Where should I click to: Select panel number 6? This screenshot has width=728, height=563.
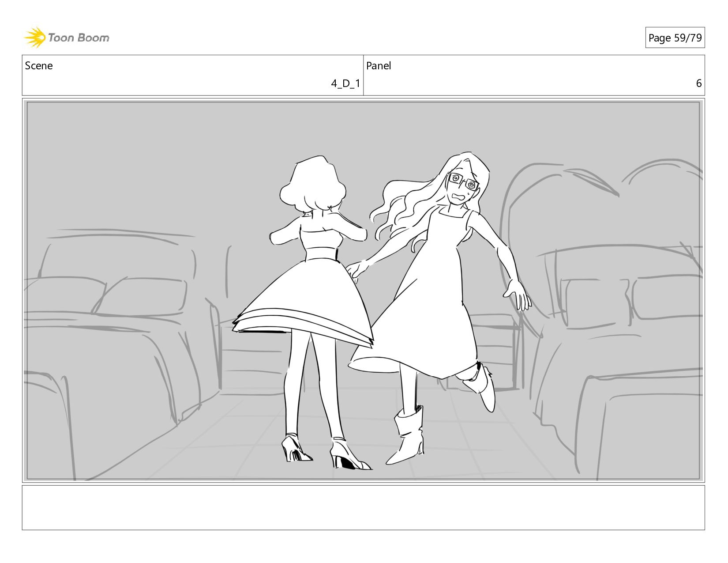[699, 83]
